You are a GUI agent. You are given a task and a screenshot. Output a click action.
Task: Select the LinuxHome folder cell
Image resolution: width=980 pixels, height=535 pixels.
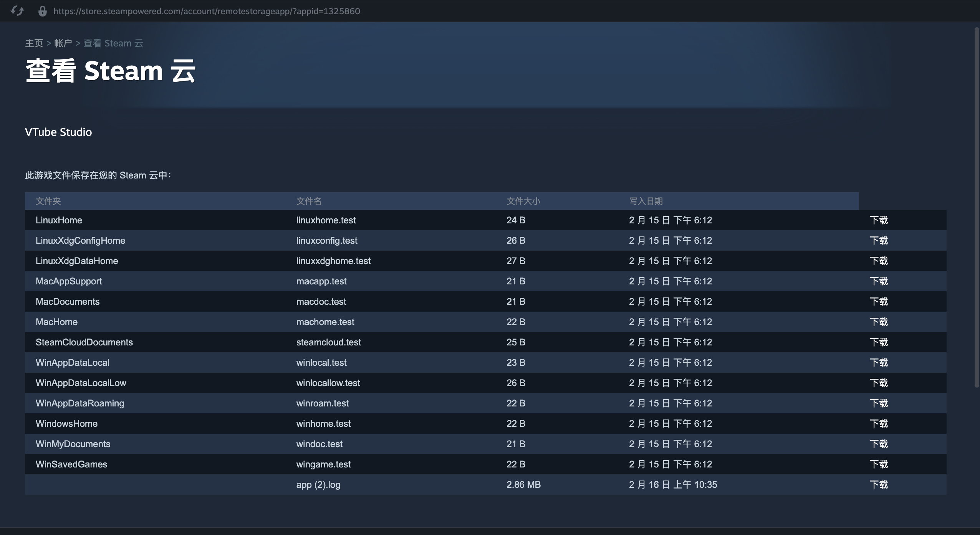click(59, 220)
